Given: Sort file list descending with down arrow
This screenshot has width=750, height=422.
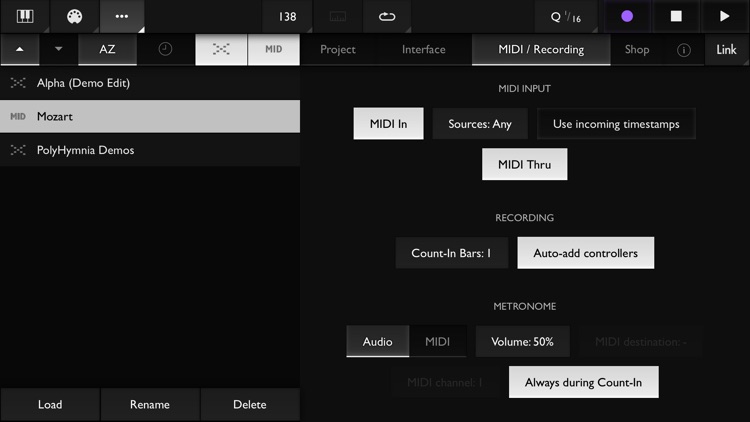Looking at the screenshot, I should click(x=58, y=49).
